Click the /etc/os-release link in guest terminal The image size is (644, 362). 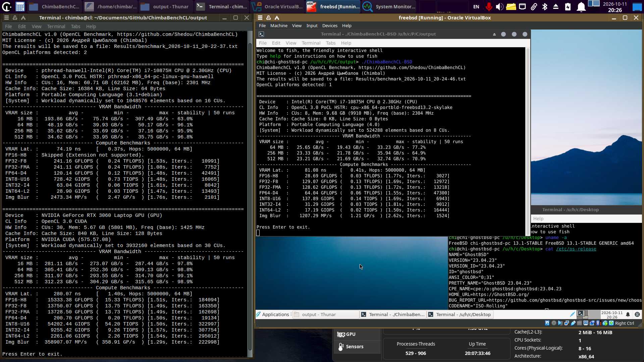pyautogui.click(x=576, y=249)
